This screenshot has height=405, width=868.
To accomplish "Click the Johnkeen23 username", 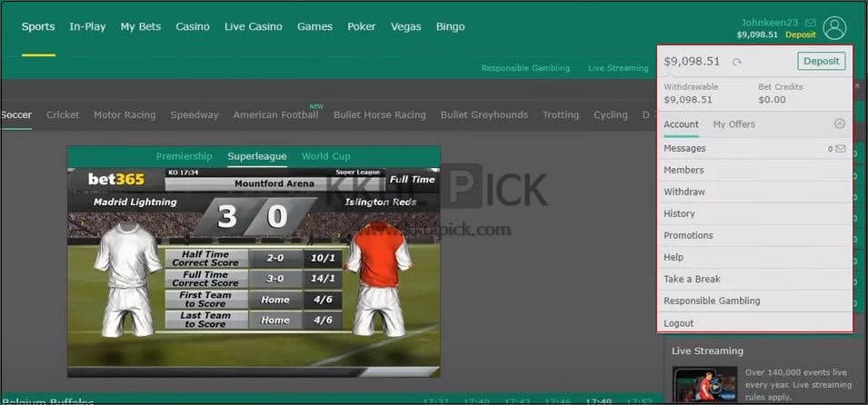I will pos(770,23).
